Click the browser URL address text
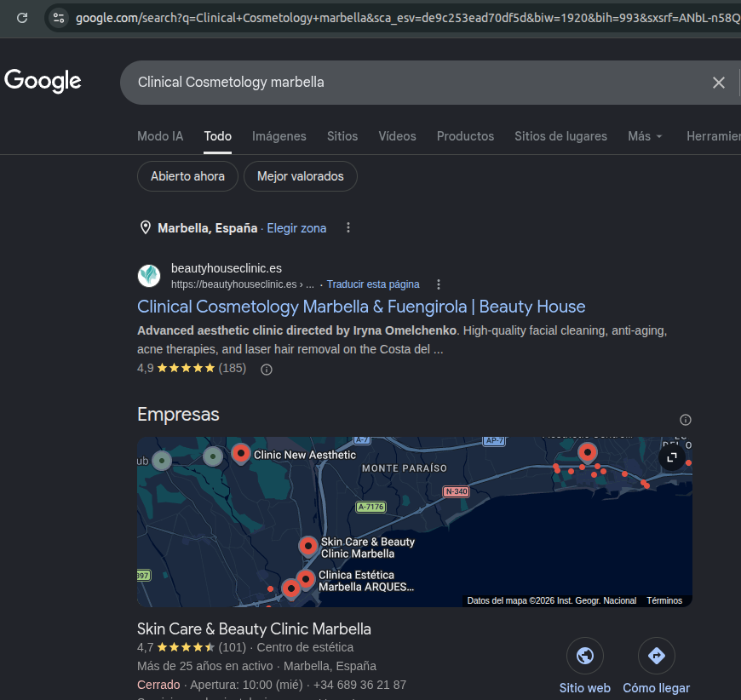Viewport: 741px width, 700px height. [408, 18]
